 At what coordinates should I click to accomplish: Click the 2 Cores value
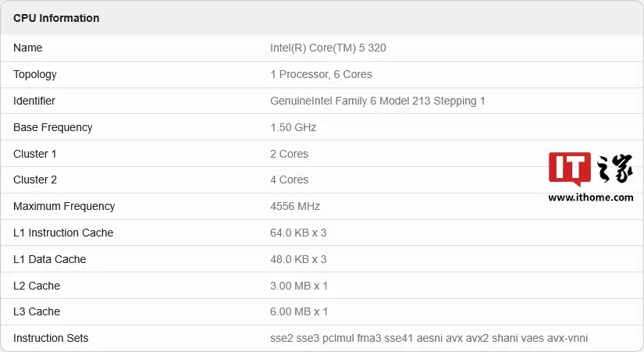[289, 154]
